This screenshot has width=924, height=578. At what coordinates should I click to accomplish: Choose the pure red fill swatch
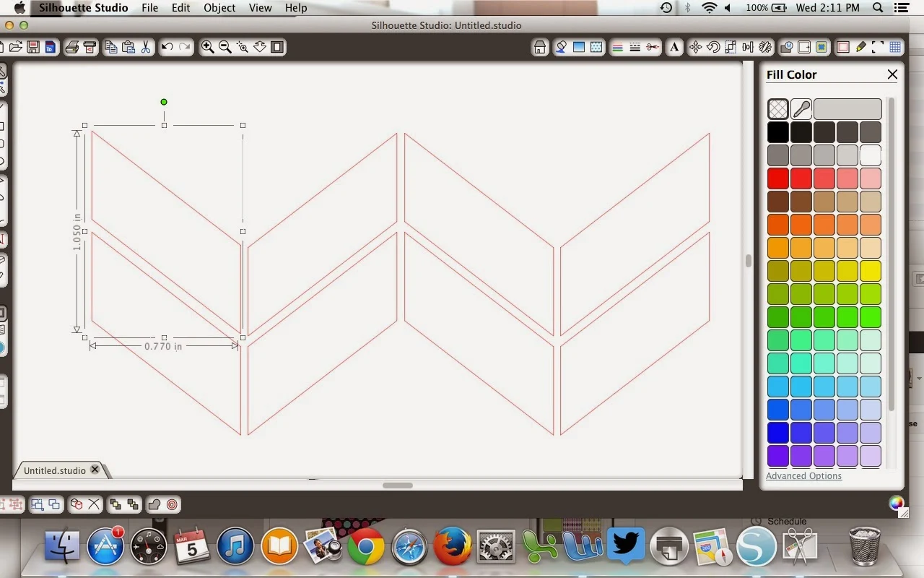pos(778,178)
